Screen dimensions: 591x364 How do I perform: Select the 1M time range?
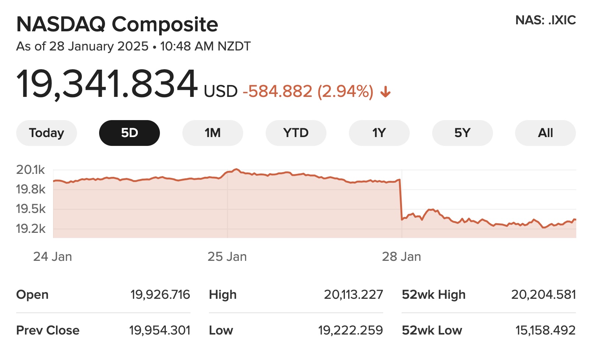213,133
